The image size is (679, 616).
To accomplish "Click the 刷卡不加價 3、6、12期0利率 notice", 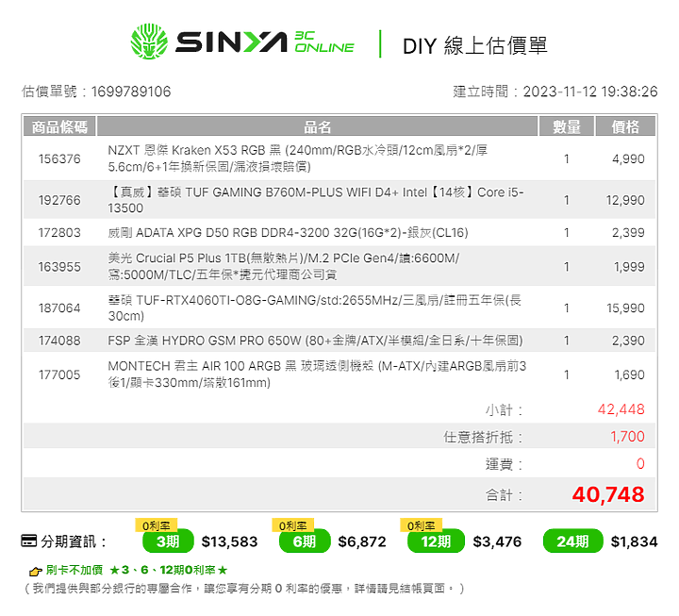I will pyautogui.click(x=137, y=570).
